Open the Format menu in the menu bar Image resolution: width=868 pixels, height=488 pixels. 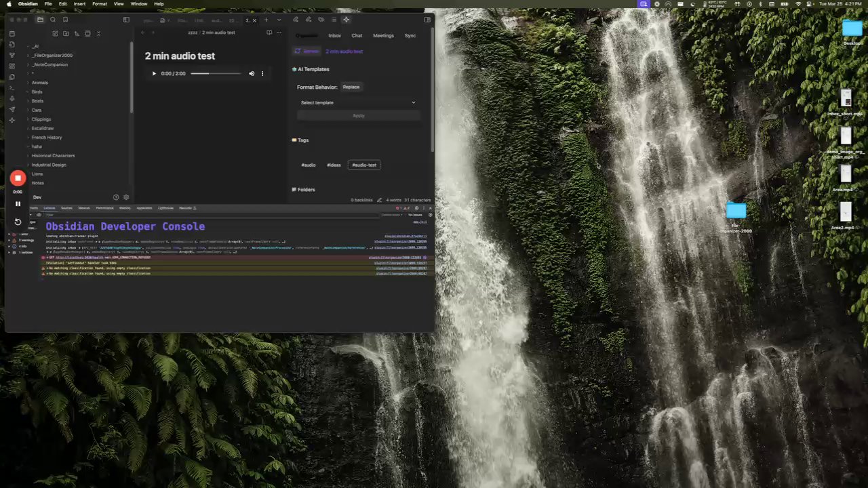click(x=100, y=3)
